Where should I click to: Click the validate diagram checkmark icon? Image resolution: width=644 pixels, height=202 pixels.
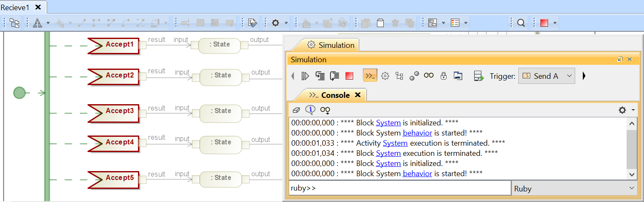pos(253,23)
